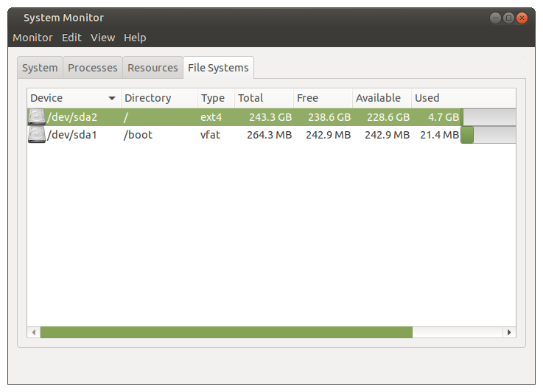543x392 pixels.
Task: Click the 4.7 GB used value
Action: [444, 117]
